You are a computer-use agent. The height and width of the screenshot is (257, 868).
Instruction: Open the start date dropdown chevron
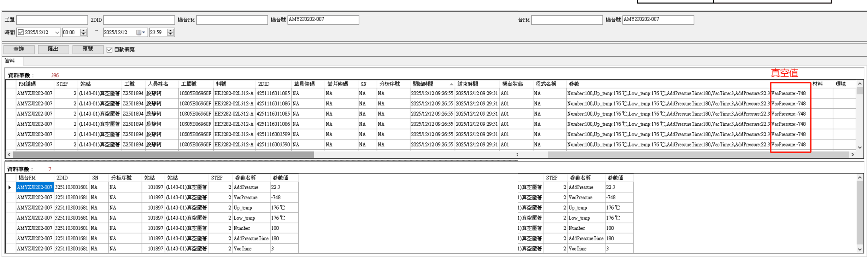57,32
